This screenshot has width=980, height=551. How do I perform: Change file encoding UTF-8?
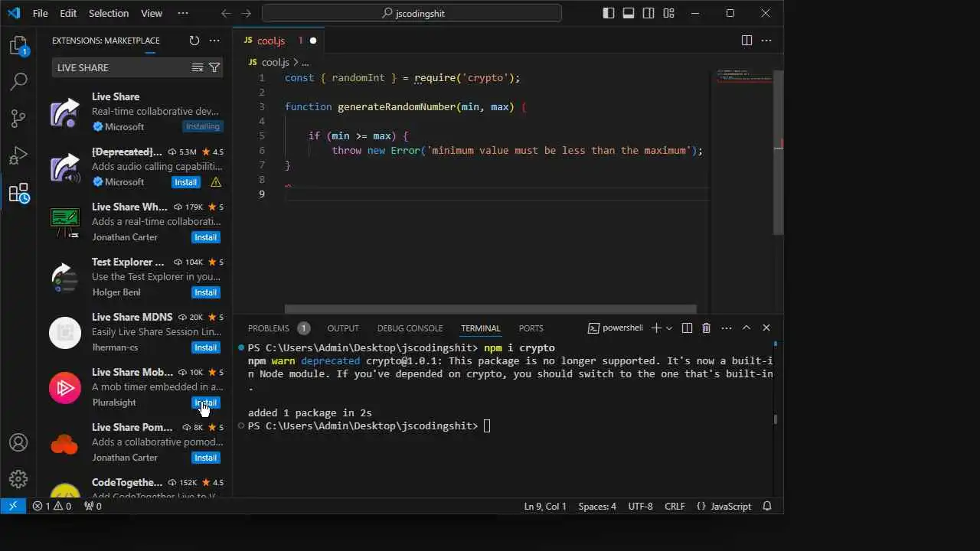[x=641, y=506]
